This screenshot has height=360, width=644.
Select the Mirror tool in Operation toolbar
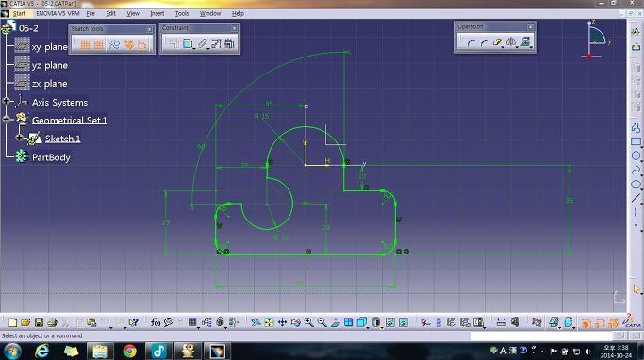(511, 42)
